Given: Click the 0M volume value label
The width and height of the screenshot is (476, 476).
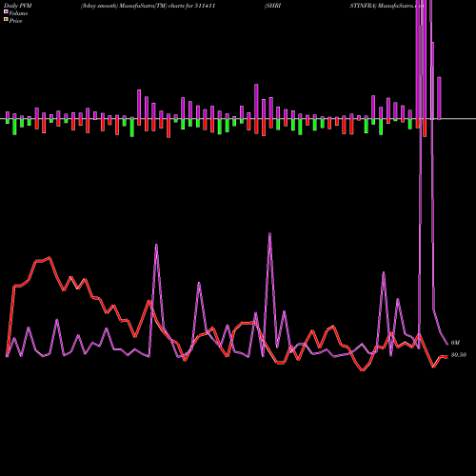Looking at the screenshot, I should pos(455,343).
